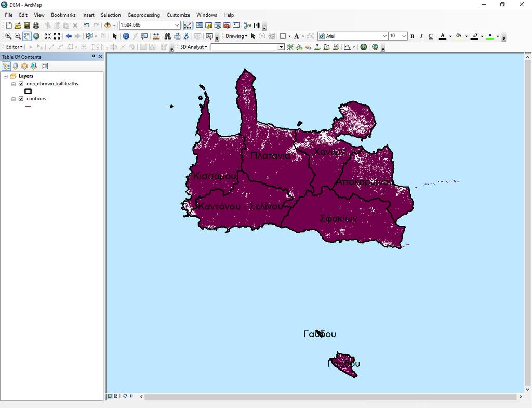Image resolution: width=532 pixels, height=408 pixels.
Task: Click the Fixed Zoom Out icon
Action: tap(57, 36)
